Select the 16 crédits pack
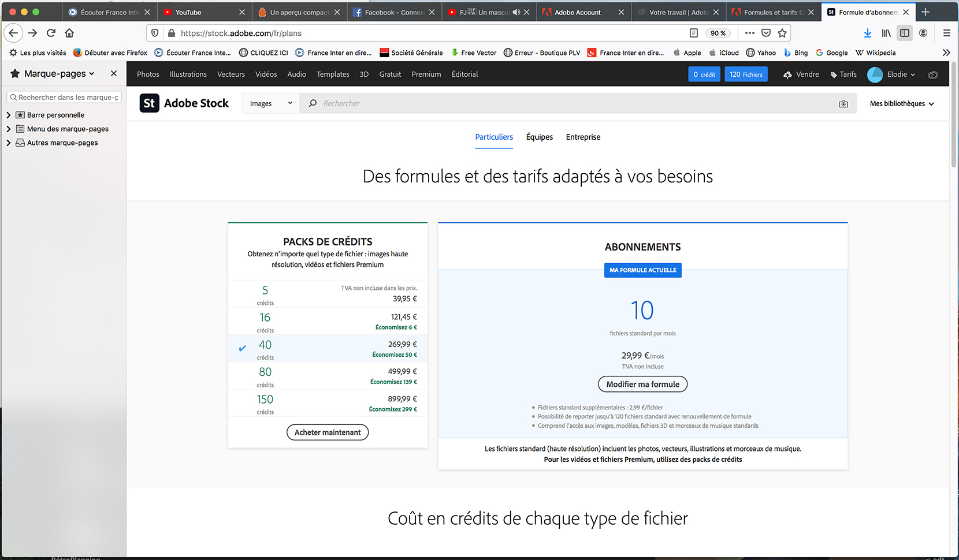Screen dimensions: 959x560 tap(328, 321)
